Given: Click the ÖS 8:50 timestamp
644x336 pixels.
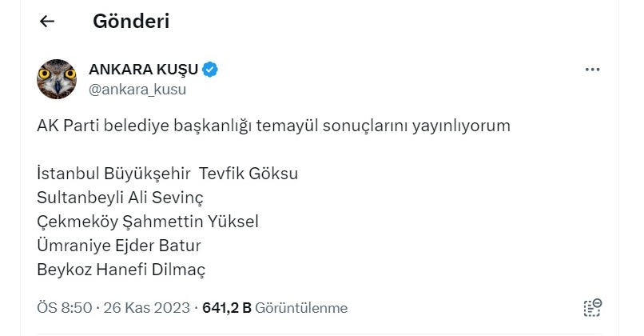Looking at the screenshot, I should [x=65, y=308].
